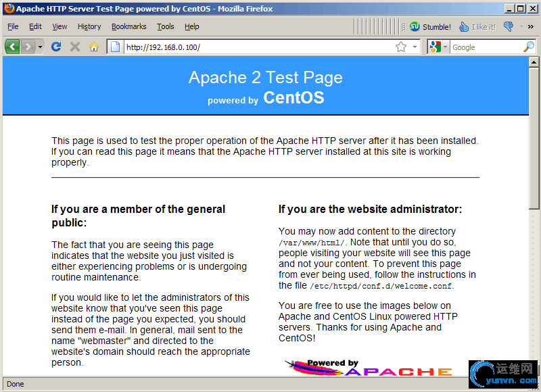Expand the toolbar overflow chevron
The width and height of the screenshot is (541, 392).
[x=531, y=26]
